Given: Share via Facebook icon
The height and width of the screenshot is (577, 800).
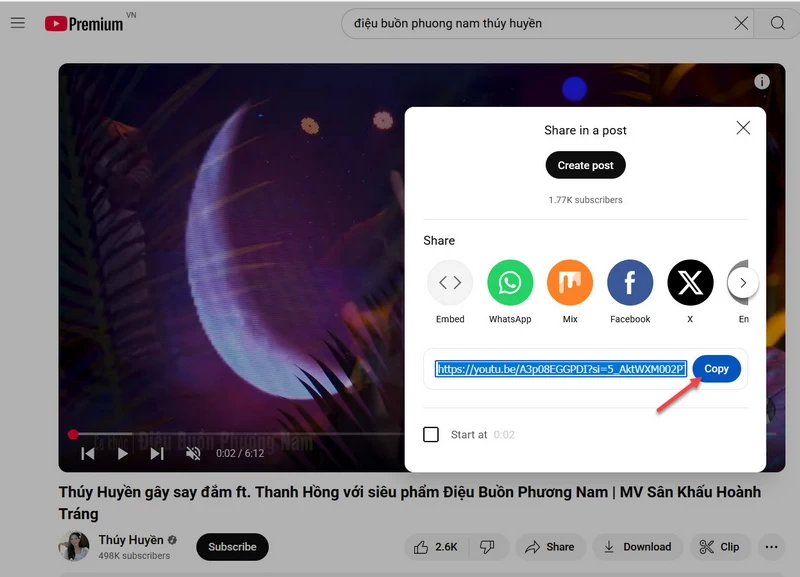Looking at the screenshot, I should tap(630, 283).
